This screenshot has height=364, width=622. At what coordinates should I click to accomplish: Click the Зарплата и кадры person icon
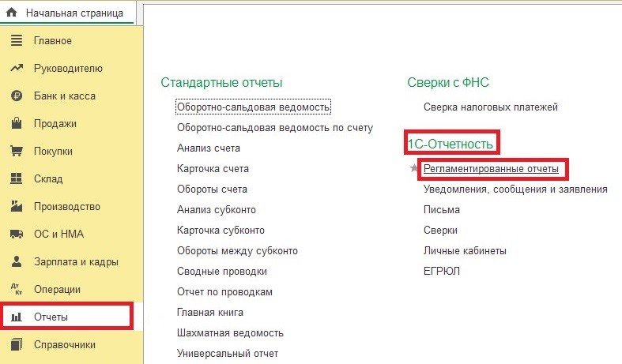17,261
